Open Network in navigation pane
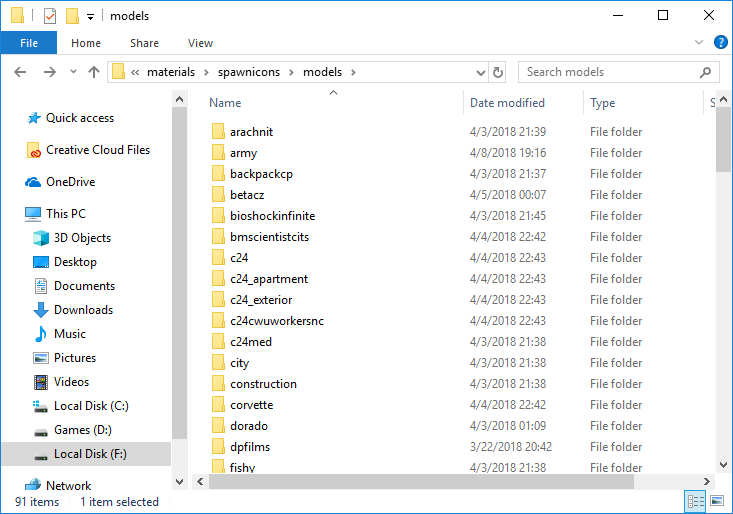This screenshot has height=514, width=733. coord(68,485)
